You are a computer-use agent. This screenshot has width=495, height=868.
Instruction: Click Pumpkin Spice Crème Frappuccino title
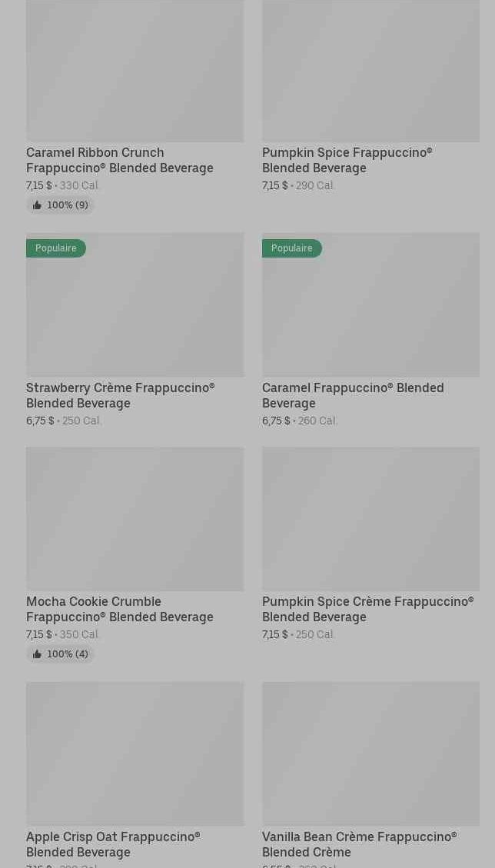click(x=367, y=609)
